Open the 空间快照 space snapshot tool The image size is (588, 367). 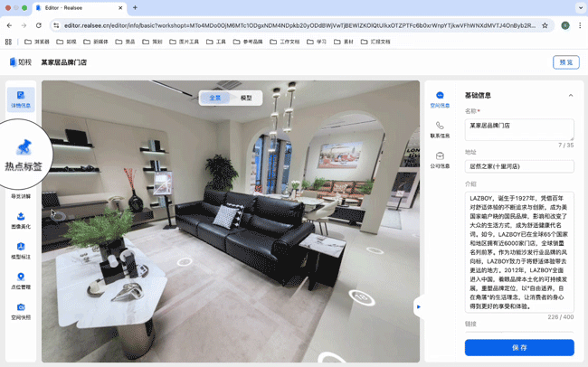(21, 312)
